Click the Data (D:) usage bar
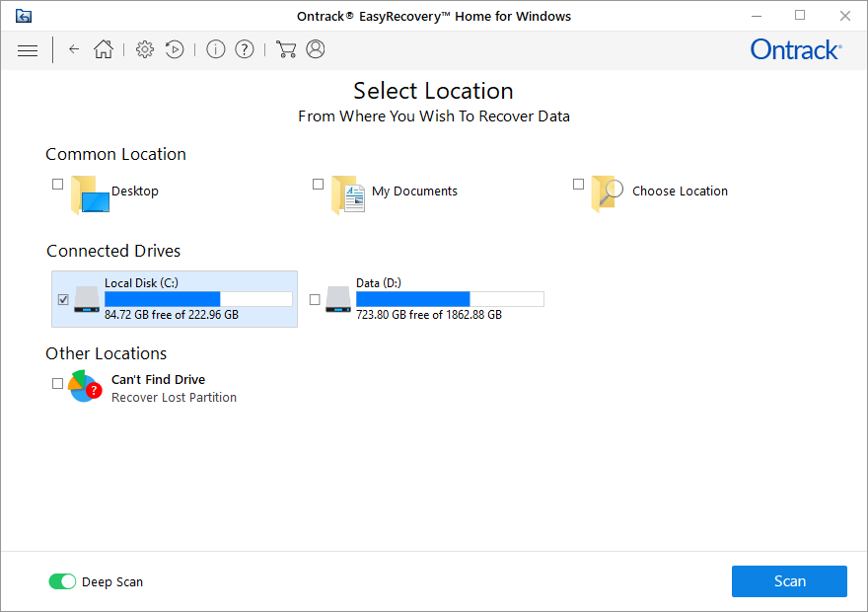 (450, 299)
